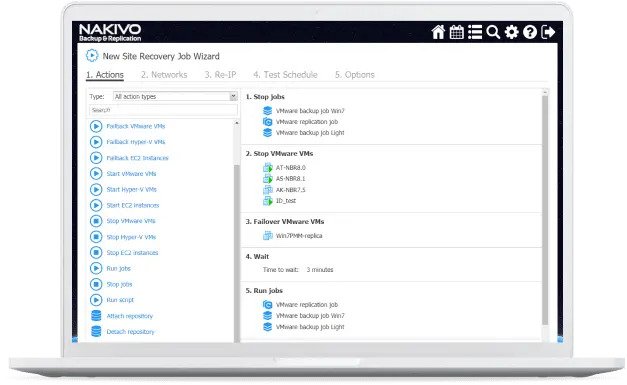The height and width of the screenshot is (385, 627).
Task: Open settings gear icon
Action: coord(511,32)
